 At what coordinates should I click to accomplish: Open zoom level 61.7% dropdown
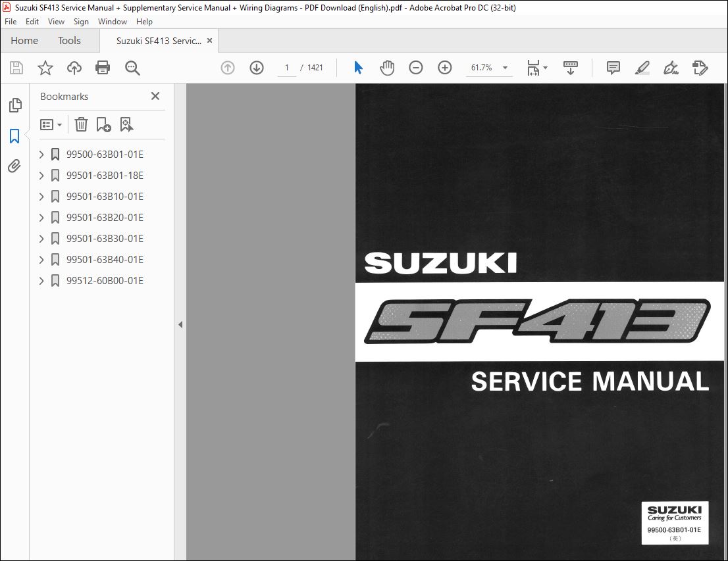(505, 68)
